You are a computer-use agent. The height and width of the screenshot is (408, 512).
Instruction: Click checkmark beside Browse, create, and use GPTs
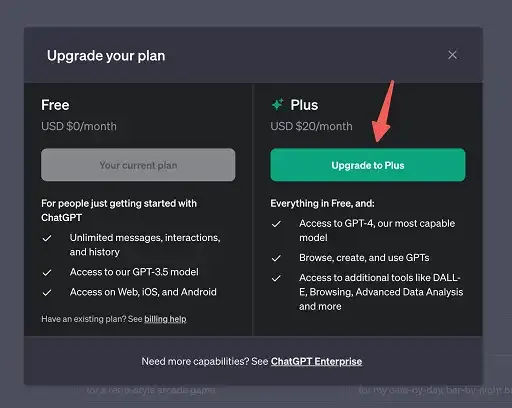point(276,258)
